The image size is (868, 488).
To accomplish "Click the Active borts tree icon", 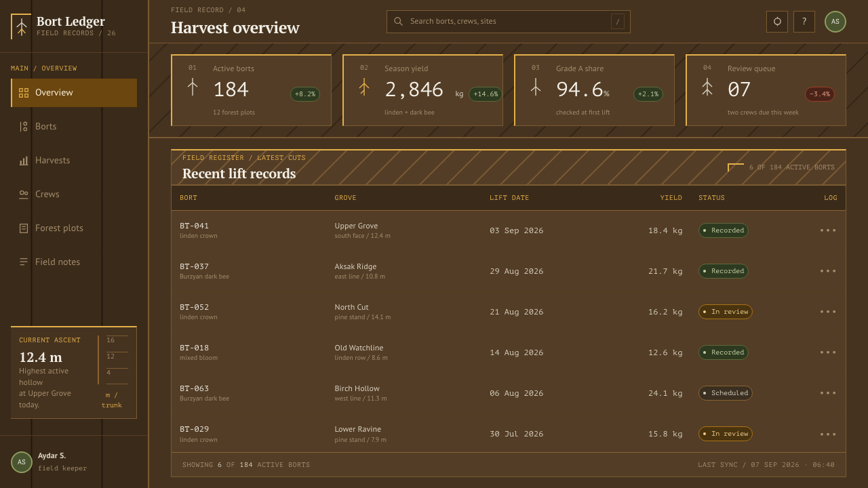I will 193,87.
